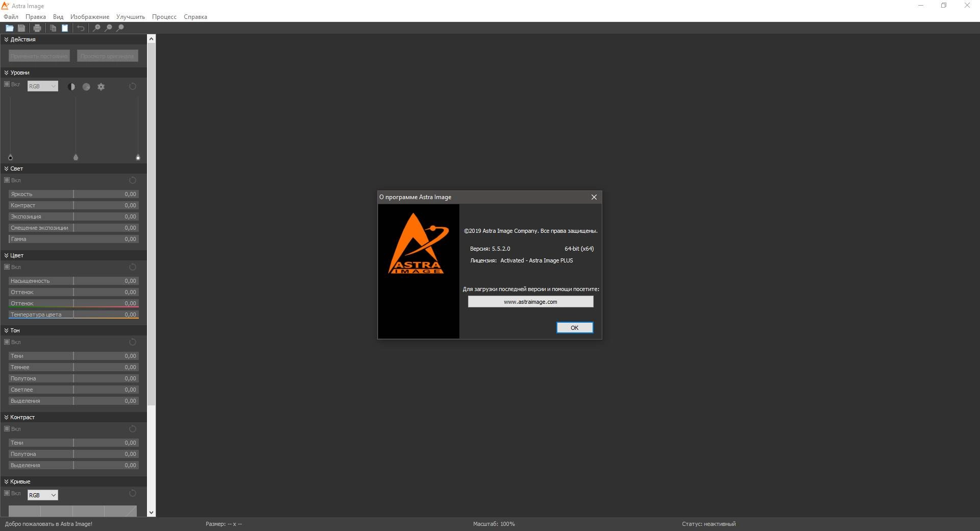Reset the Уровни section with circular arrow

pos(133,86)
